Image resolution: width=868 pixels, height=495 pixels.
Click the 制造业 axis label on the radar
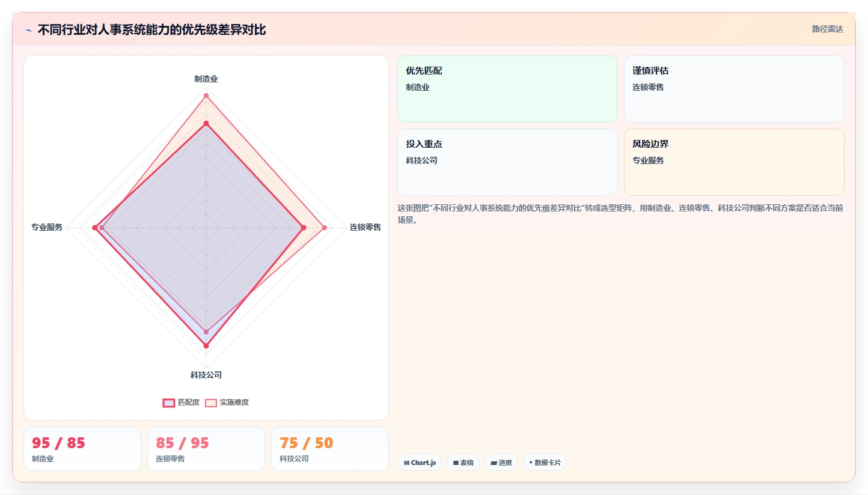point(206,79)
